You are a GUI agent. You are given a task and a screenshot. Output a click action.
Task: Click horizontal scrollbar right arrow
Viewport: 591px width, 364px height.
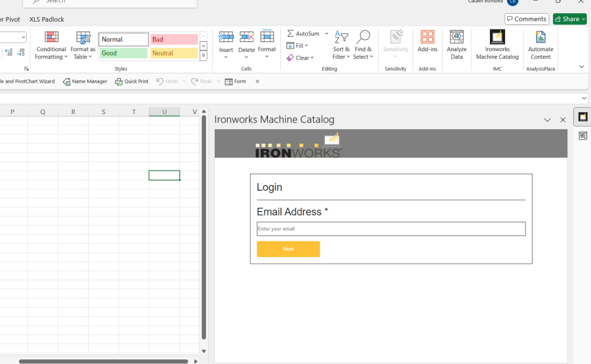click(x=196, y=361)
